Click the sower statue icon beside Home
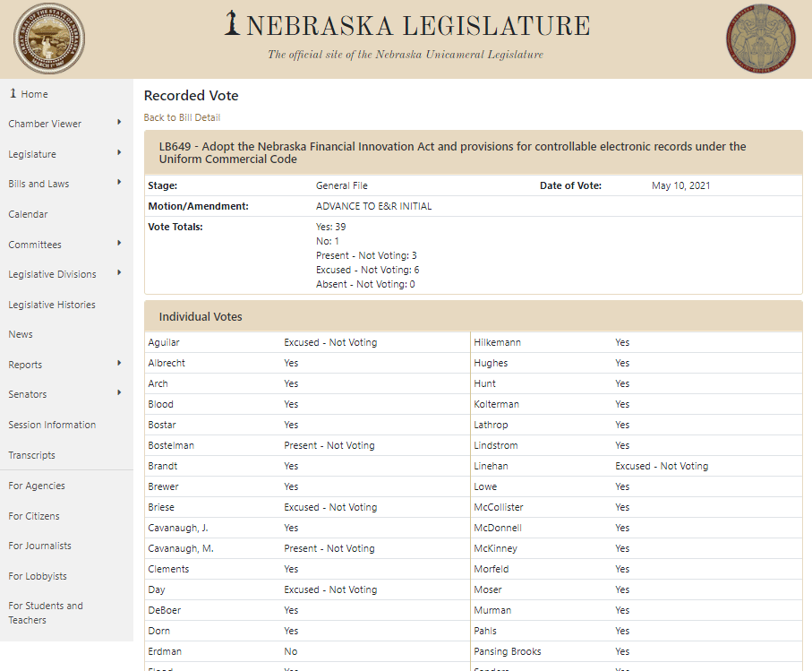812x671 pixels. 13,93
